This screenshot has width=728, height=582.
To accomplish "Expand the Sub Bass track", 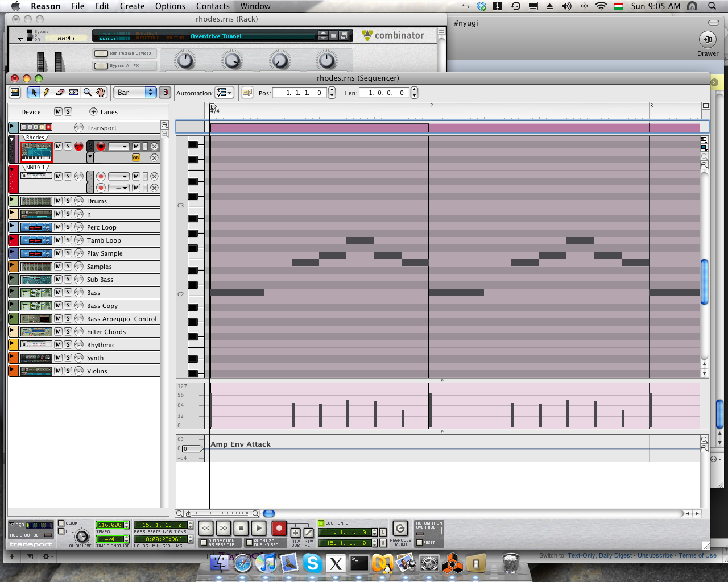I will (x=12, y=278).
